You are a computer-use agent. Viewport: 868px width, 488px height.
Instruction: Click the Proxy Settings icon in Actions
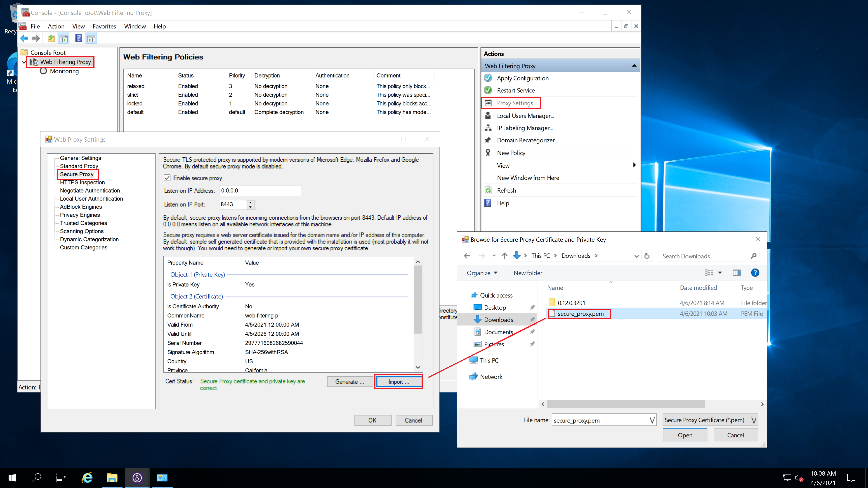pos(488,103)
